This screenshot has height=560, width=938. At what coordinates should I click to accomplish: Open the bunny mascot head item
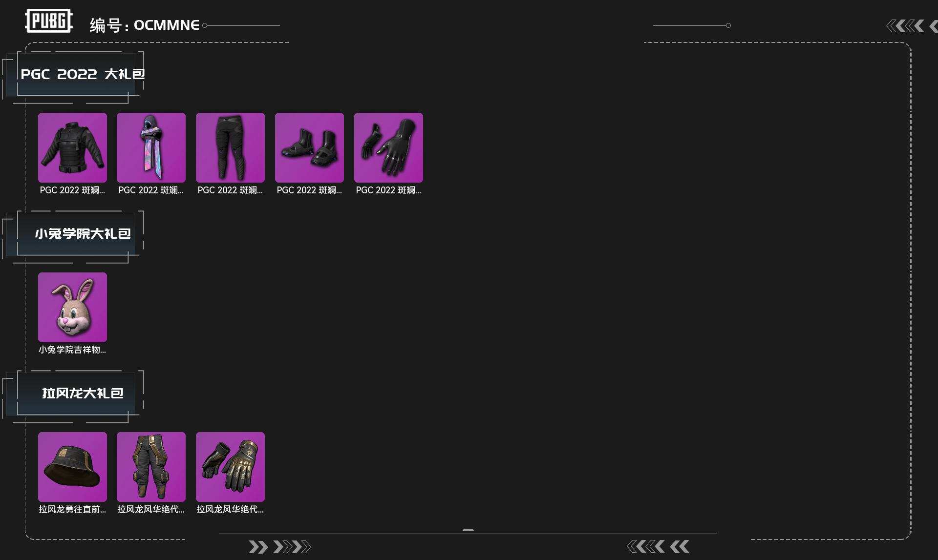tap(72, 307)
